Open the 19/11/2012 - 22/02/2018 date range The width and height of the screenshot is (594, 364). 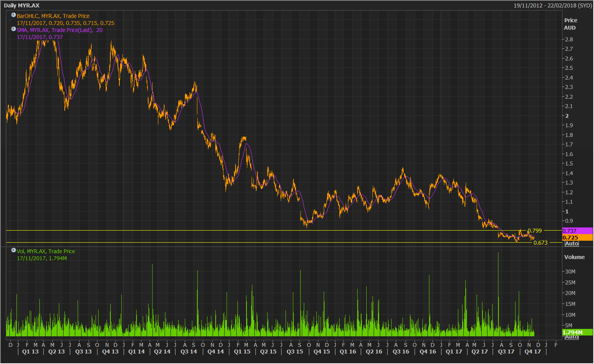[x=553, y=5]
